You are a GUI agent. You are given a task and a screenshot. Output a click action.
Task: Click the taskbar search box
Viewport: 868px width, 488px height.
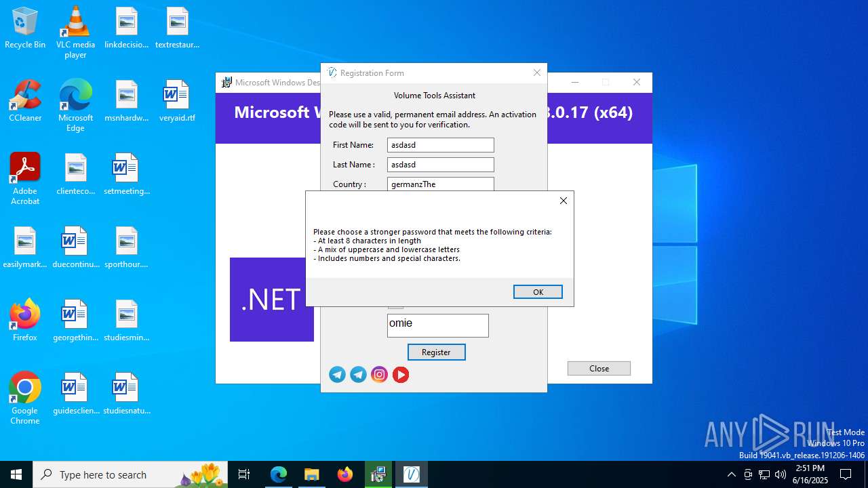point(130,474)
